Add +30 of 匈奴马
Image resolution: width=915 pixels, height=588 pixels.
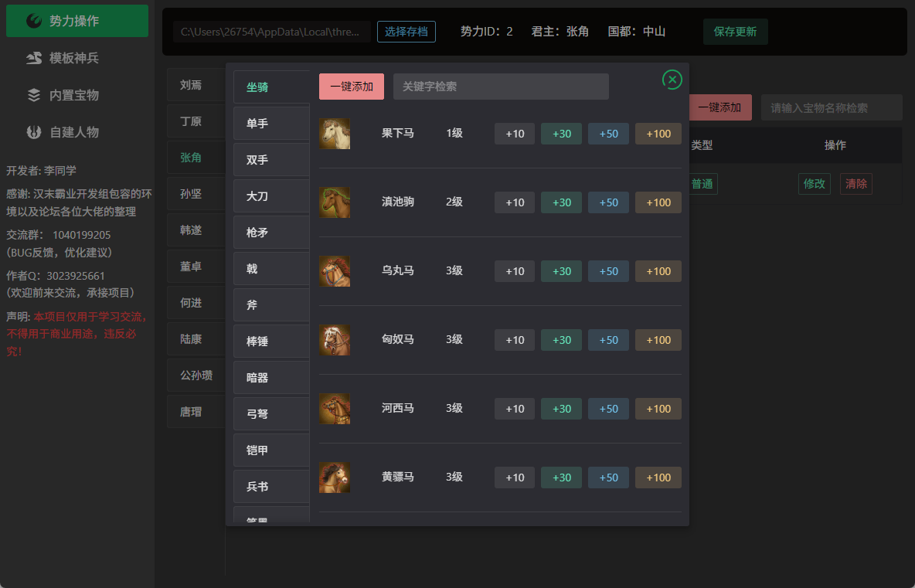(561, 340)
